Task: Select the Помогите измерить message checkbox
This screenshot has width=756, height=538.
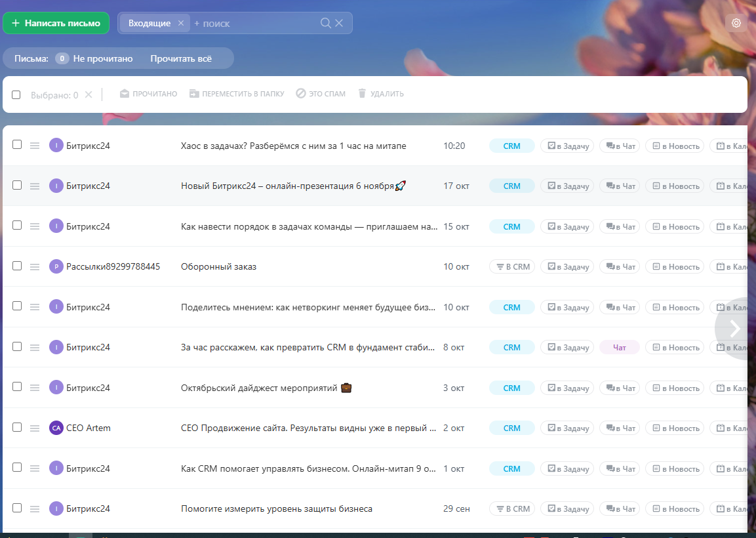Action: (17, 508)
